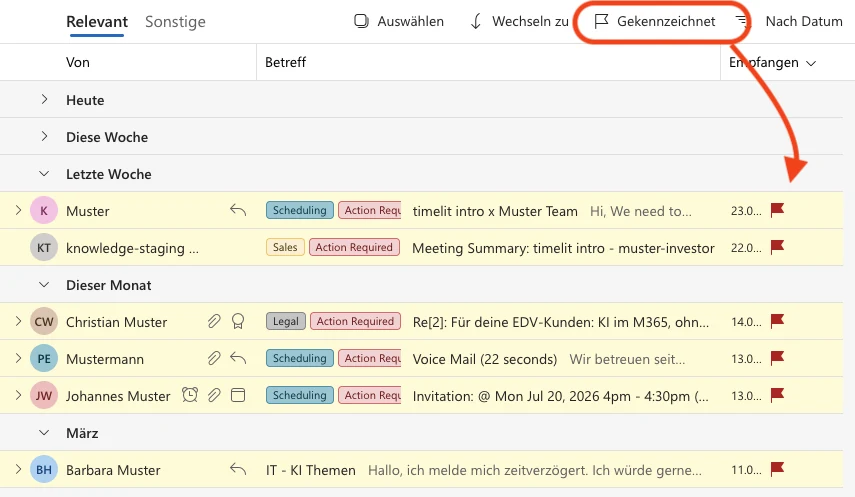Click the reminder clock icon in Johannes Muster row

click(x=190, y=394)
